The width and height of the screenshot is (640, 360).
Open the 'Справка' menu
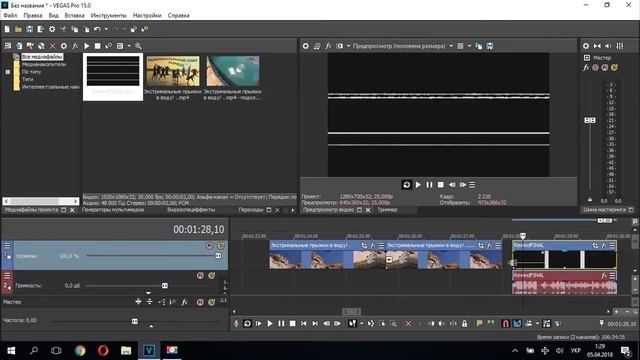tap(178, 16)
